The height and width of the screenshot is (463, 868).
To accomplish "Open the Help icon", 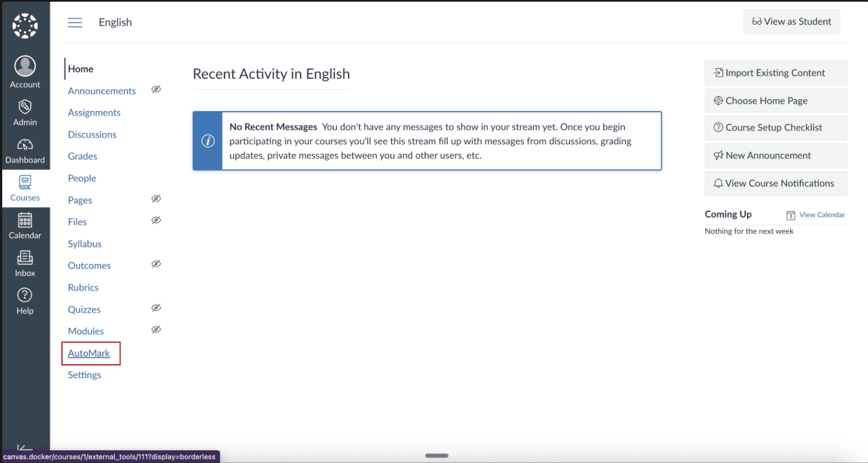I will click(x=25, y=300).
